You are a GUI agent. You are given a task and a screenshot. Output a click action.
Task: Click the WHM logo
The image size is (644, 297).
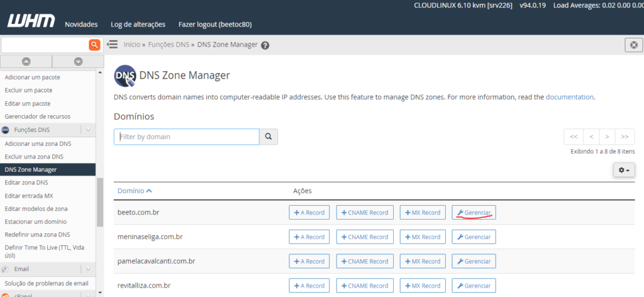click(31, 21)
